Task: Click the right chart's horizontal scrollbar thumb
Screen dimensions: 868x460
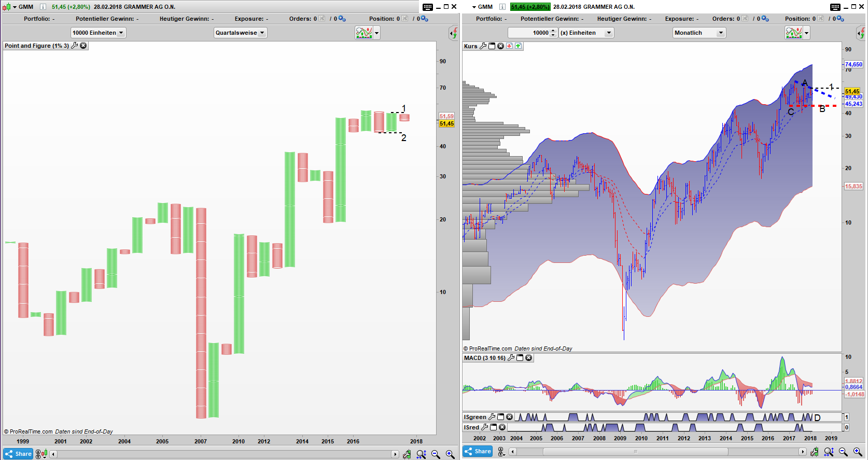Action: pos(635,452)
